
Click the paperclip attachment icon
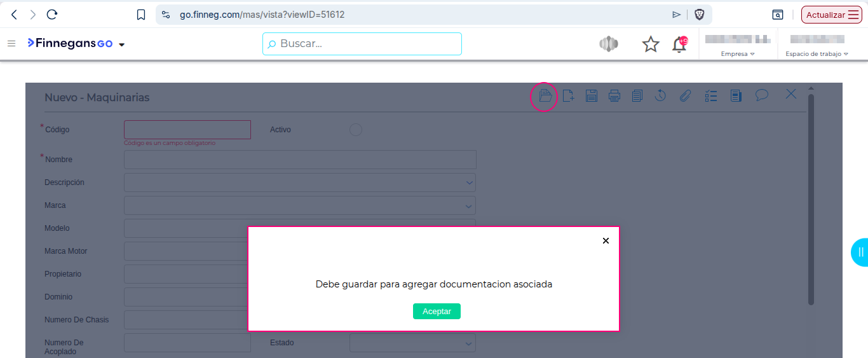click(x=685, y=96)
